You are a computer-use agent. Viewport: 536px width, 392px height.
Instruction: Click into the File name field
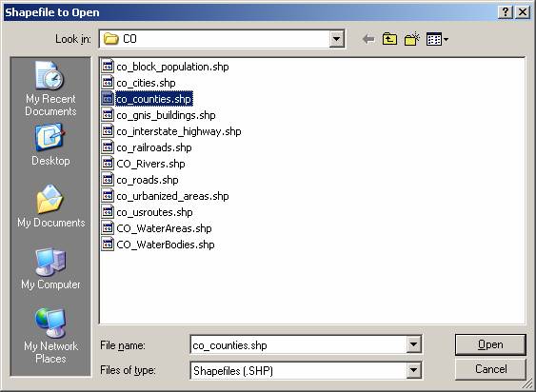298,344
